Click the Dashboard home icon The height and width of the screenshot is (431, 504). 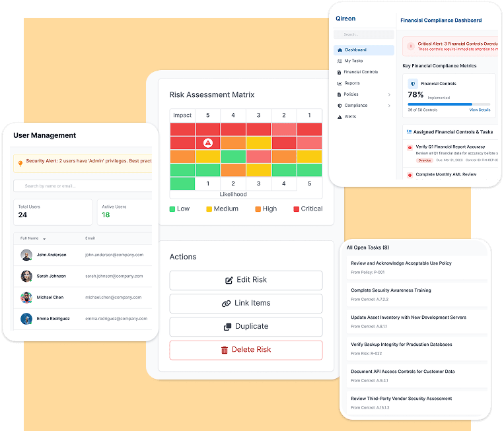tap(340, 50)
